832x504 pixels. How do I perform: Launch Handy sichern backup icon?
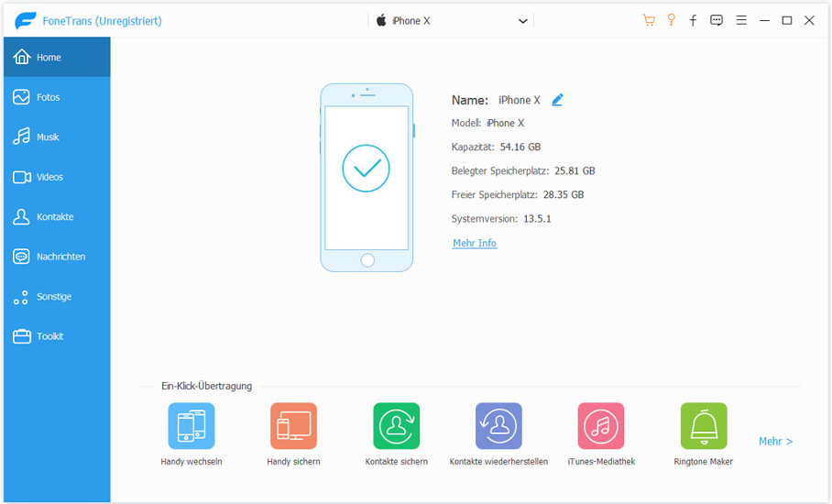click(x=293, y=425)
